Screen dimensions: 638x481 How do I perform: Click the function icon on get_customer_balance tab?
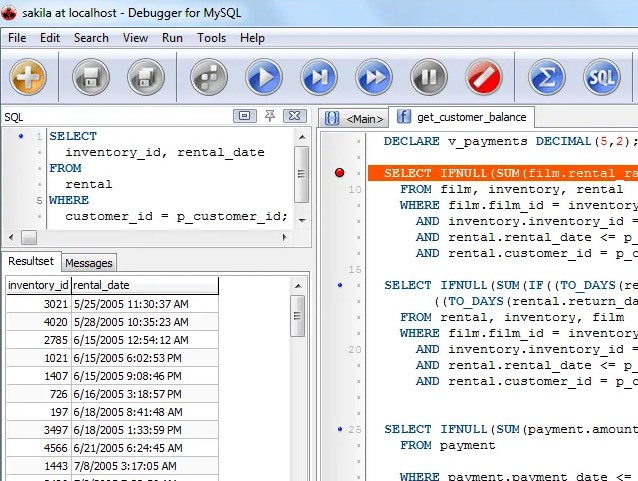(404, 116)
